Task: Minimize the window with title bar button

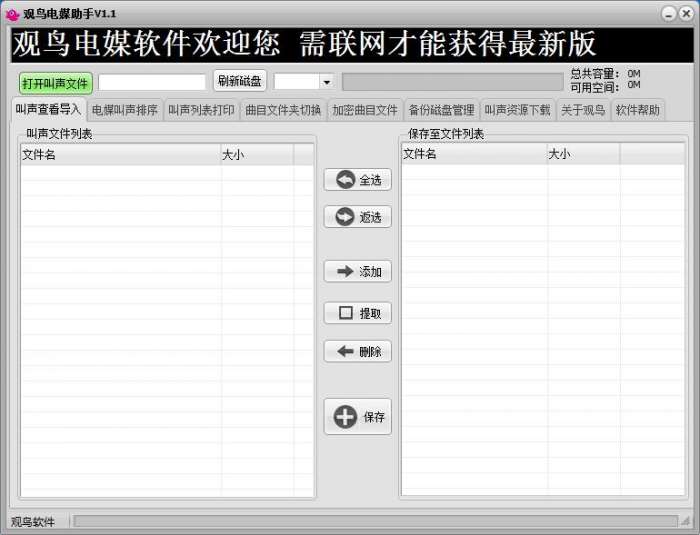Action: tap(668, 14)
